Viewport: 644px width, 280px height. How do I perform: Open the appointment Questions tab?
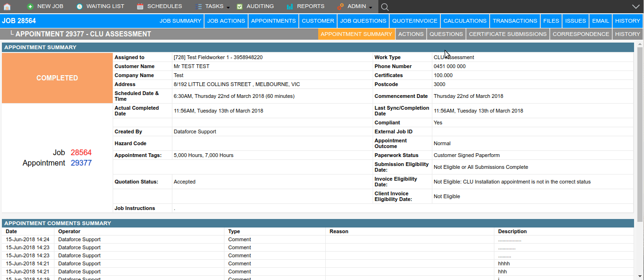(x=446, y=34)
